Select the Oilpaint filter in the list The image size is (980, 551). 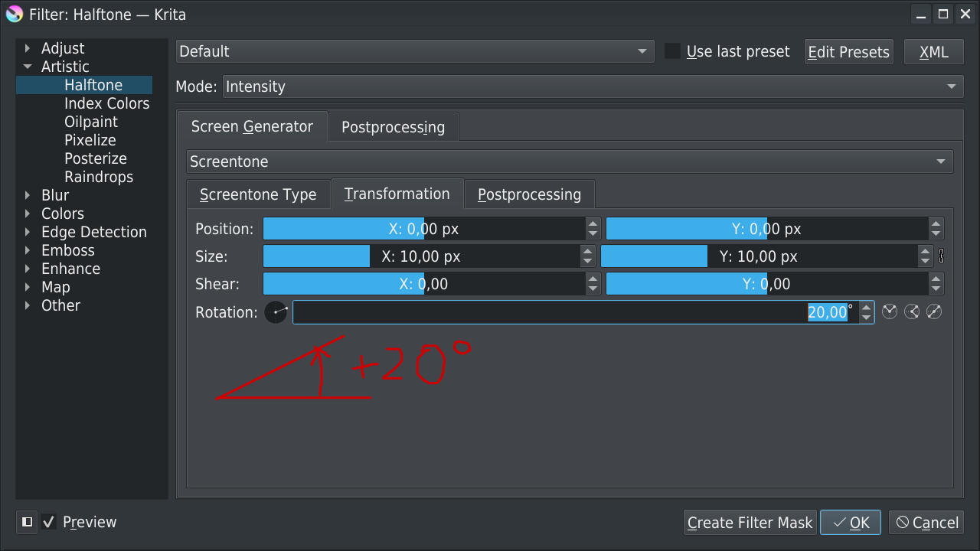[x=91, y=122]
